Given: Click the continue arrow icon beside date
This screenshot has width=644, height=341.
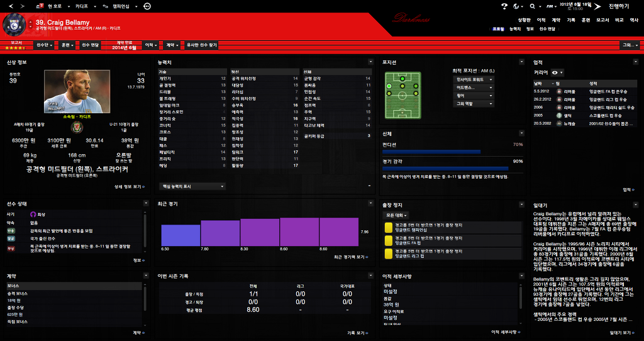Looking at the screenshot, I should pos(597,6).
